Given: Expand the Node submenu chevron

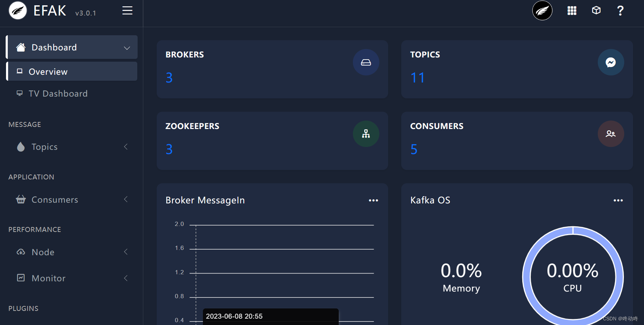Looking at the screenshot, I should pos(126,252).
